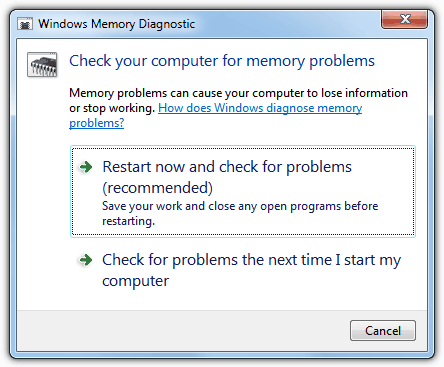Screen dimensions: 444x367
Task: Click green arrow beside Restart now option
Action: click(x=86, y=167)
